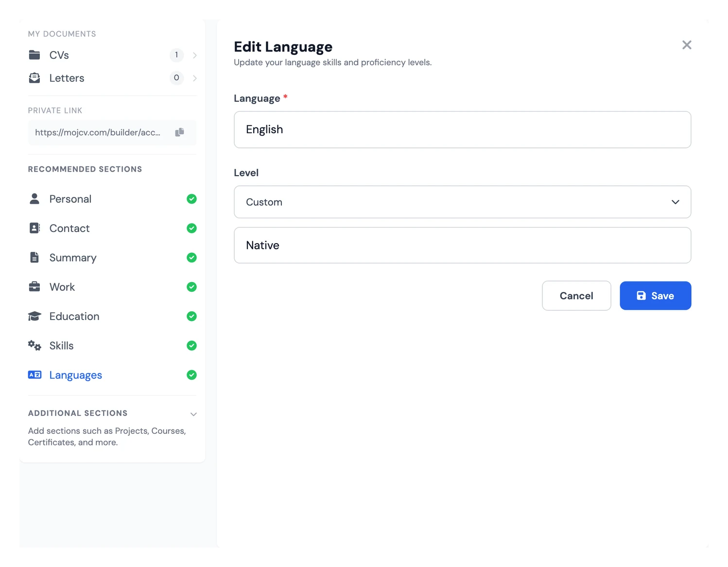Click the green checkmark beside Skills
The width and height of the screenshot is (728, 567).
click(x=191, y=346)
